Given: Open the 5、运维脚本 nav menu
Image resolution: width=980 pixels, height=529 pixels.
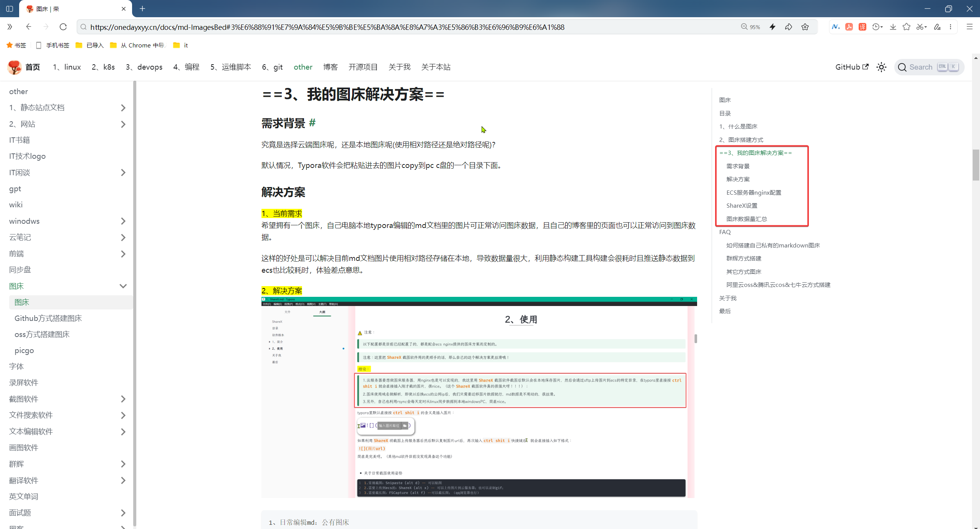Looking at the screenshot, I should [231, 67].
